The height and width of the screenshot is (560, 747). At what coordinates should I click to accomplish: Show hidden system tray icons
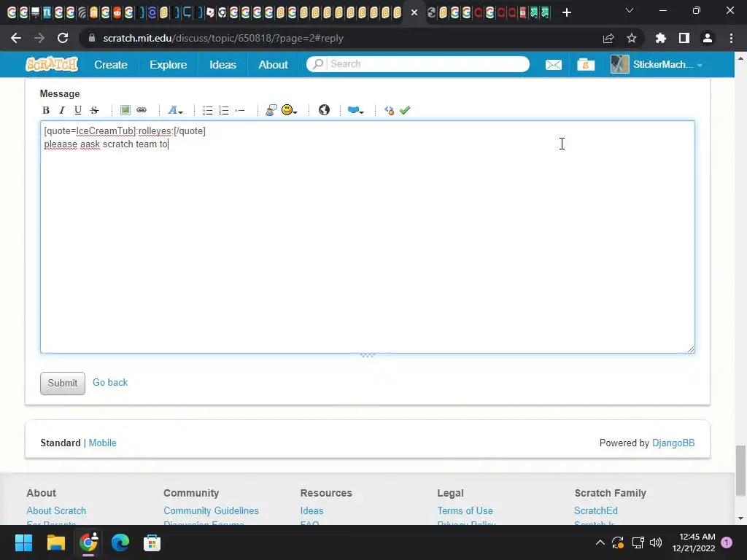(x=600, y=542)
